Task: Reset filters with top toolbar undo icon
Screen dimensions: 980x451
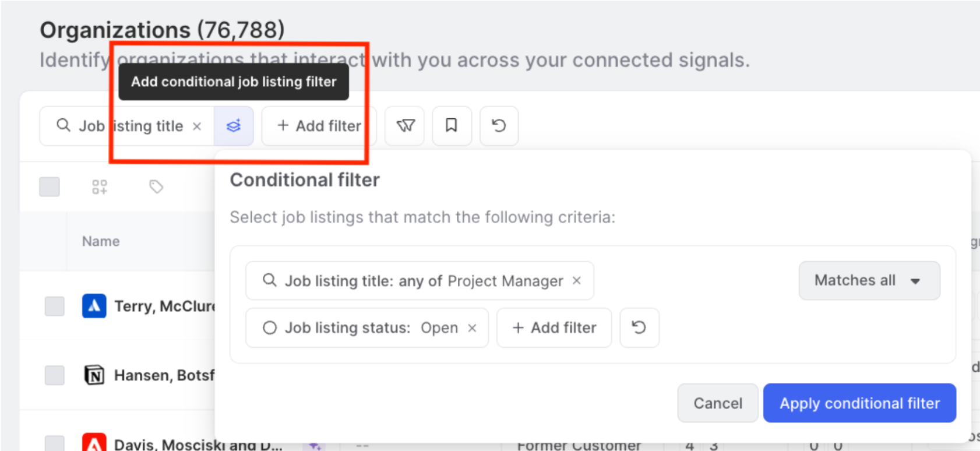Action: (x=499, y=126)
